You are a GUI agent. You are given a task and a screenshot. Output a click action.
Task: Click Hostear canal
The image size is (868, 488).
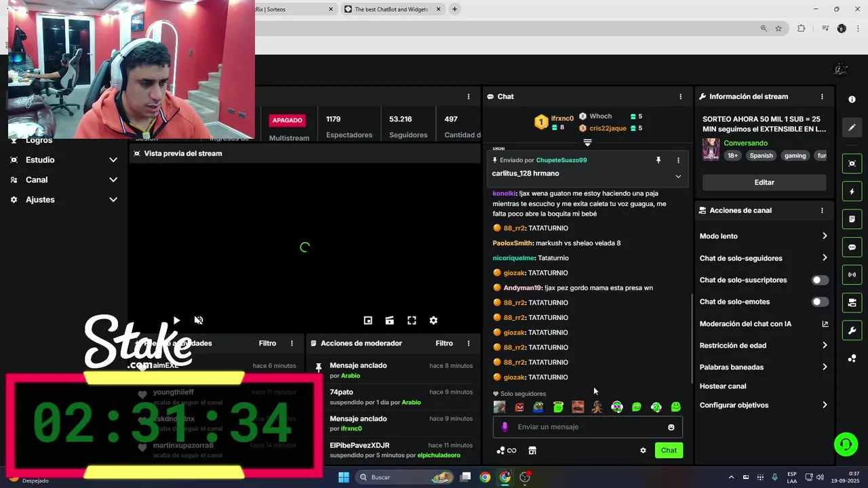(x=723, y=386)
